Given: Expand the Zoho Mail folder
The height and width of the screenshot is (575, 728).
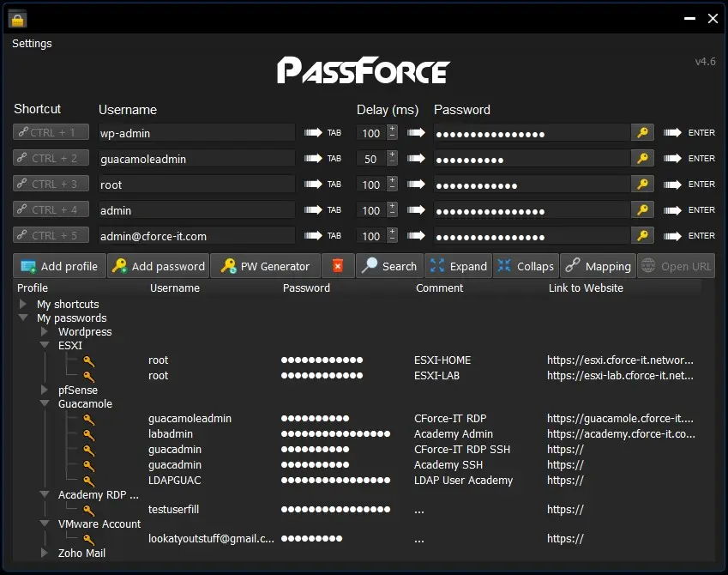Looking at the screenshot, I should pyautogui.click(x=45, y=553).
